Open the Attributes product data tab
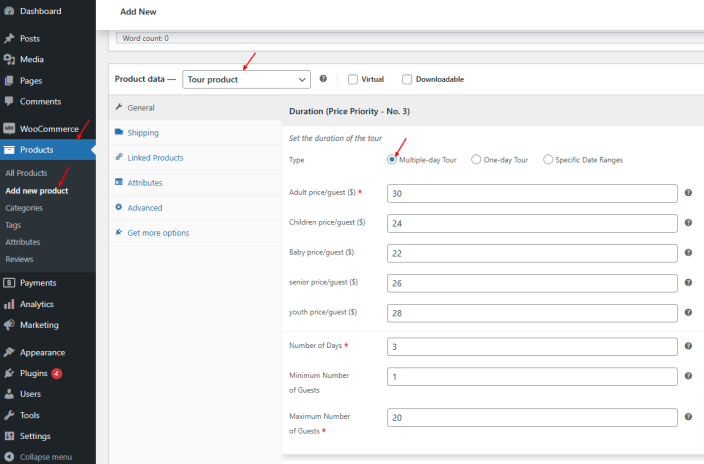Screen dimensions: 704x464 tap(144, 183)
